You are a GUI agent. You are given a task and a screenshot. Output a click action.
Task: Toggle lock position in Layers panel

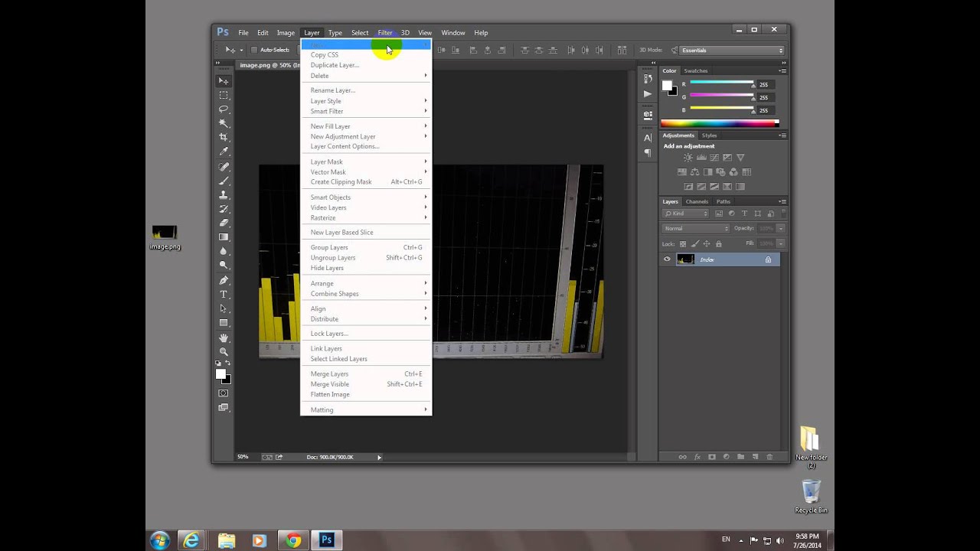[708, 243]
